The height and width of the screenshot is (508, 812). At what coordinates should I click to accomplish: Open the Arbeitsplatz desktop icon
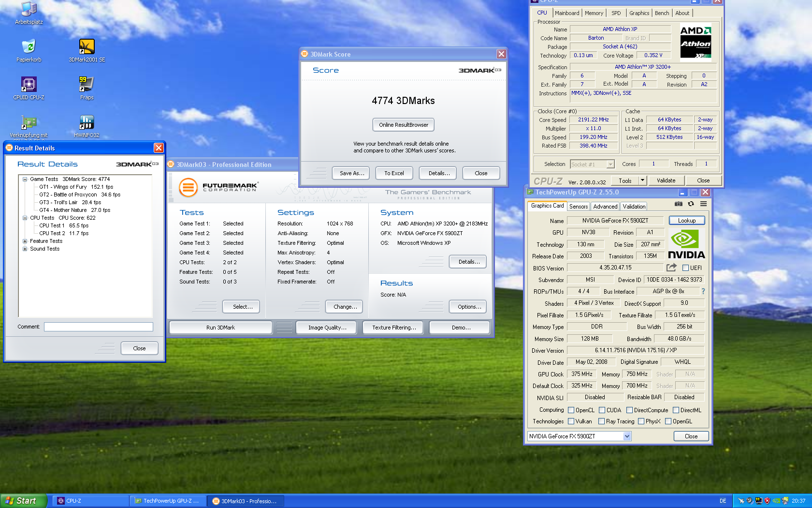point(29,13)
